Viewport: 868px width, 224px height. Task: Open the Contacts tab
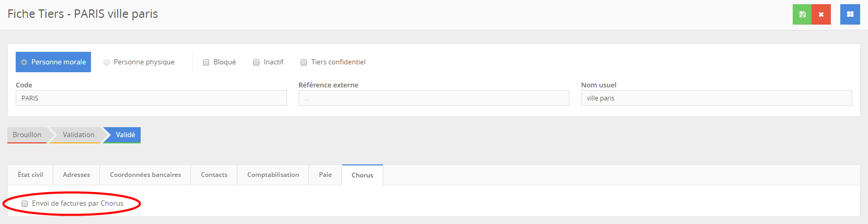pos(214,175)
